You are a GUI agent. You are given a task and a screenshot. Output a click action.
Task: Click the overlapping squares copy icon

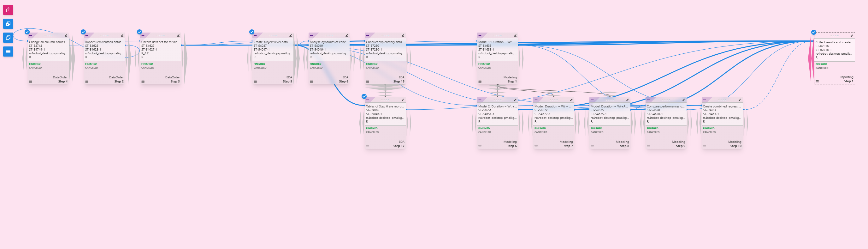8,38
